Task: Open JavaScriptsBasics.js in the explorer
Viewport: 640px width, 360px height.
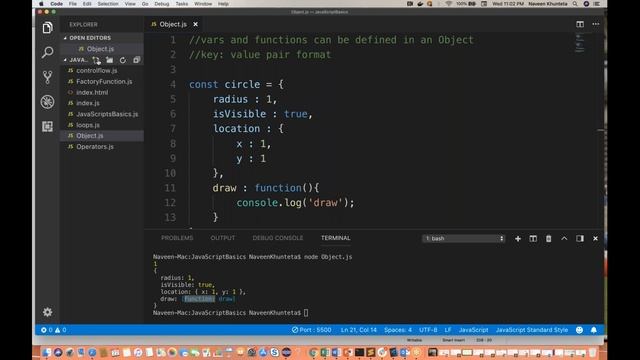Action: tap(107, 114)
